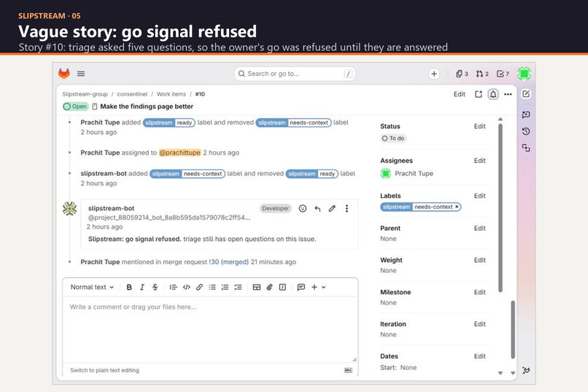Expand the plus more-options dropdown in editor
Image resolution: width=588 pixels, height=392 pixels.
pos(318,288)
